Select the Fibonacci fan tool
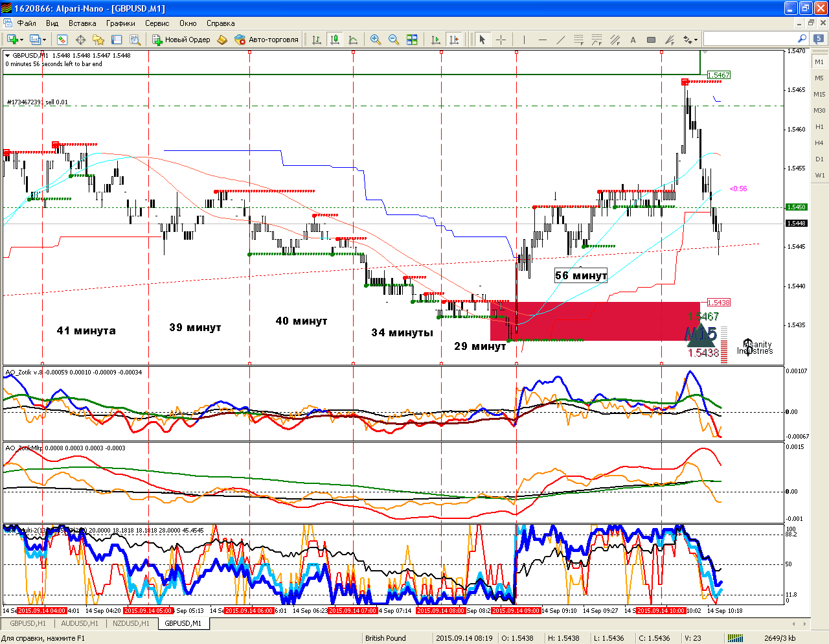829x644 pixels. 670,40
